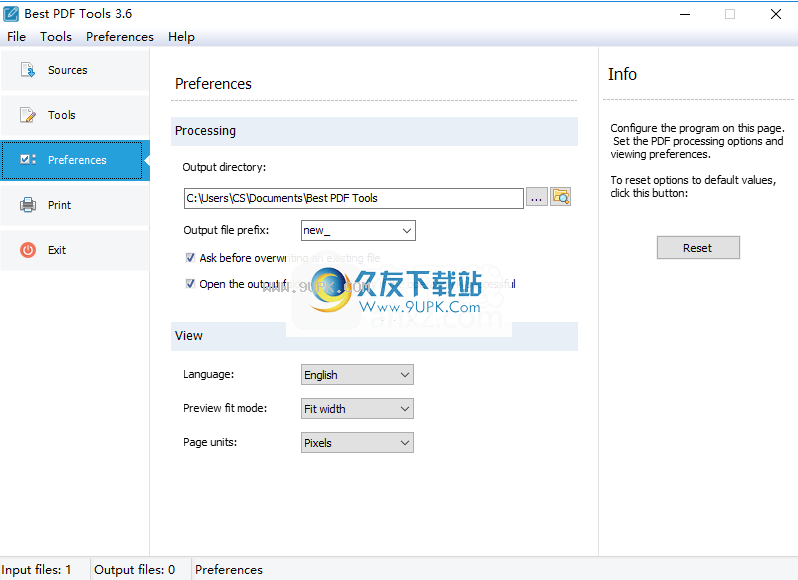Open the Preview fit mode dropdown

tap(357, 409)
